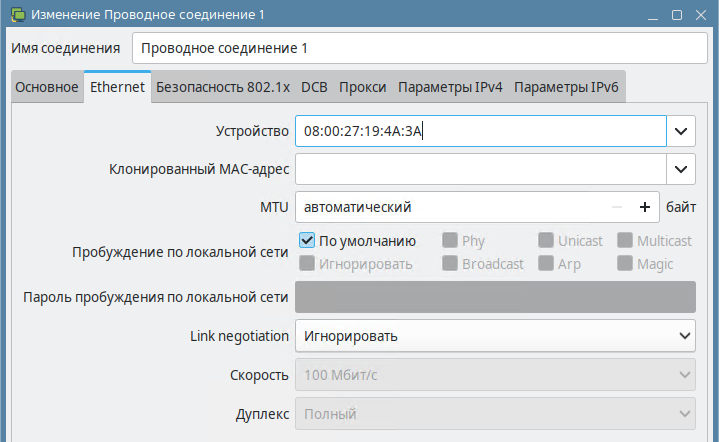Image resolution: width=719 pixels, height=442 pixels.
Task: Open the Link negotiation dropdown
Action: pyautogui.click(x=495, y=336)
